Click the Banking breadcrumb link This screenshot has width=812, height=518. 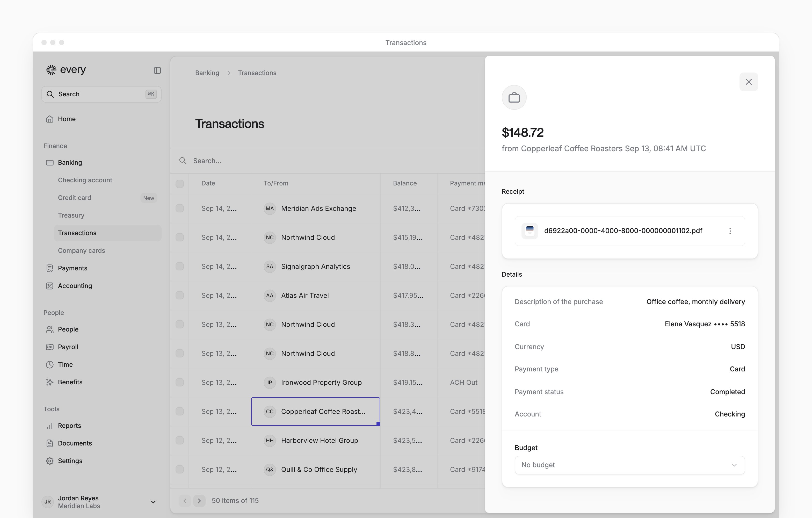click(x=207, y=73)
